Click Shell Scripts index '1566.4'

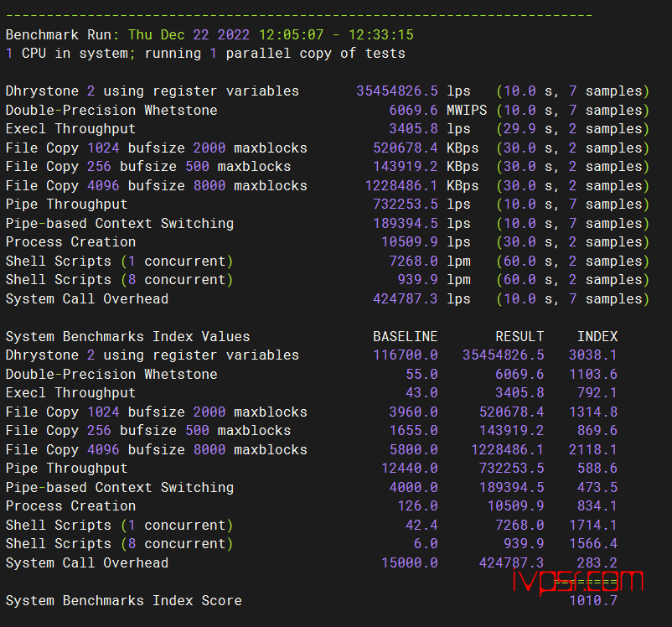[x=593, y=544]
